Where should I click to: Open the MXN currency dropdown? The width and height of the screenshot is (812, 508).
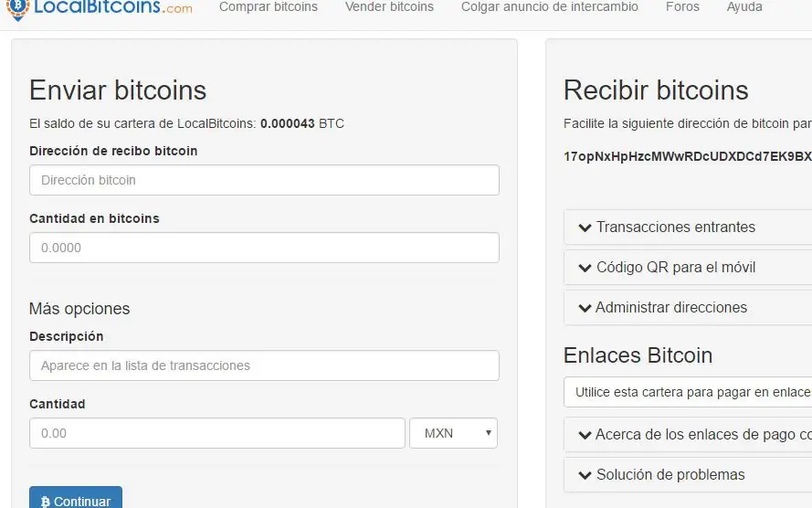pos(454,433)
